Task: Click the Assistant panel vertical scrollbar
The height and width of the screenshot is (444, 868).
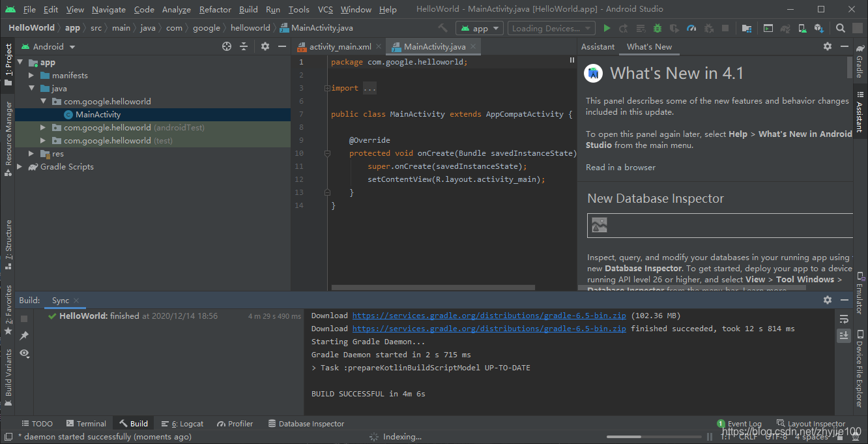Action: pyautogui.click(x=850, y=67)
